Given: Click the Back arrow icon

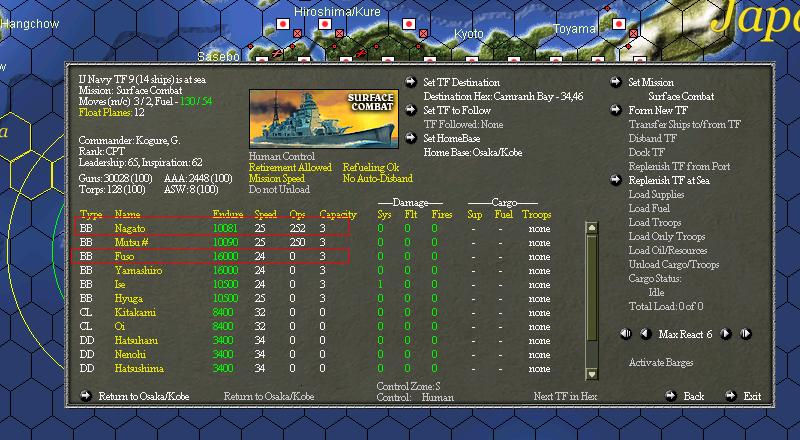Looking at the screenshot, I should (x=671, y=396).
